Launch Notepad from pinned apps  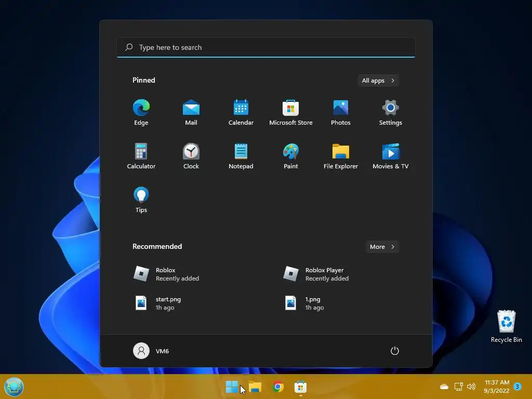pyautogui.click(x=241, y=156)
